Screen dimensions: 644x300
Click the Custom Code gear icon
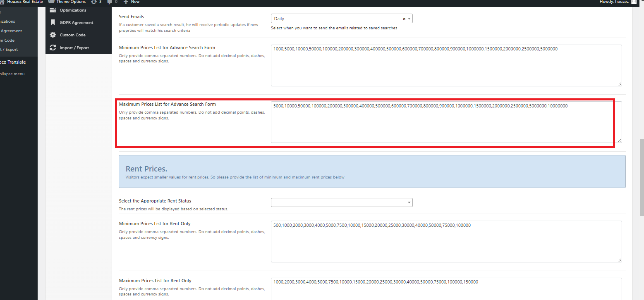53,35
